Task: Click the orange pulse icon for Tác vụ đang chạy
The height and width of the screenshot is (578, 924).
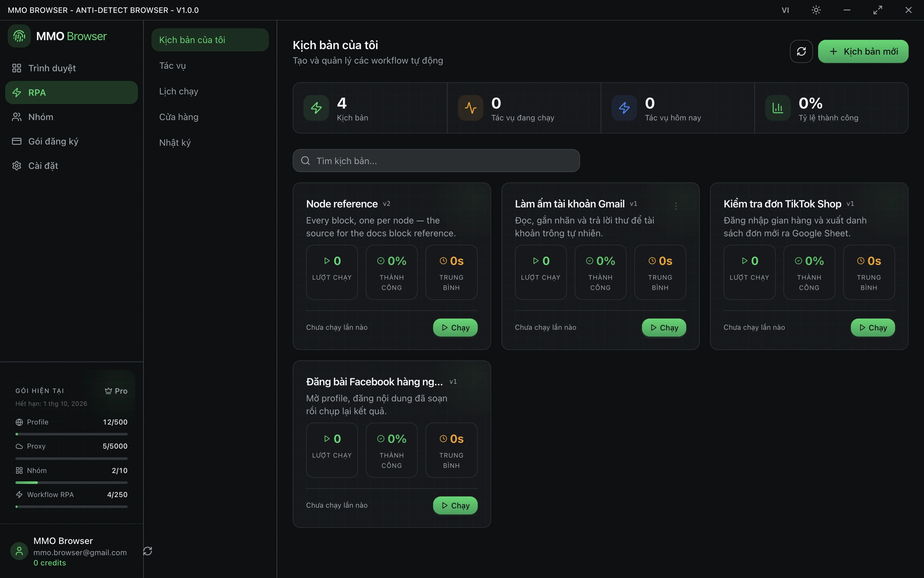Action: point(470,108)
